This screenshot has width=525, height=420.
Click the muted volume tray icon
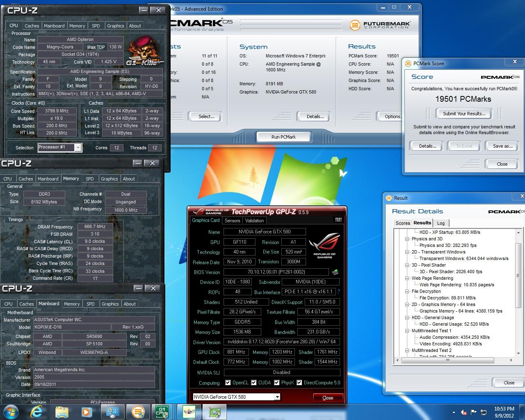(x=464, y=412)
